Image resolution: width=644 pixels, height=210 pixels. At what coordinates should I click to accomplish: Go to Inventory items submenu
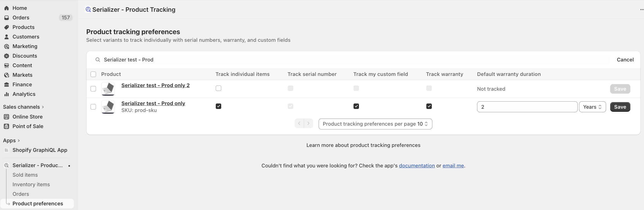(31, 185)
